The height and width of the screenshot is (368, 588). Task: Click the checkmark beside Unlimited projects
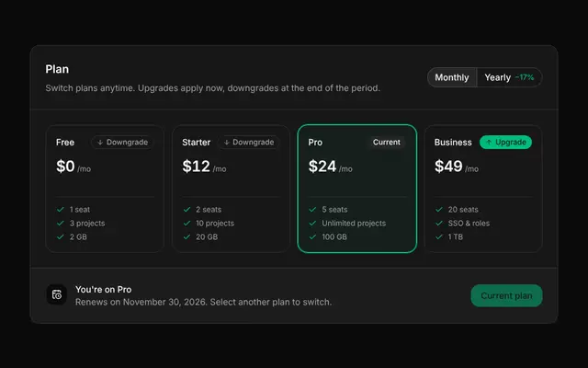[x=312, y=223]
